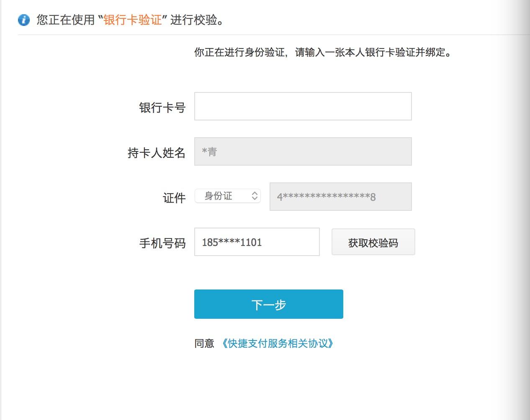
Task: Click the 手机号码 label
Action: [162, 243]
